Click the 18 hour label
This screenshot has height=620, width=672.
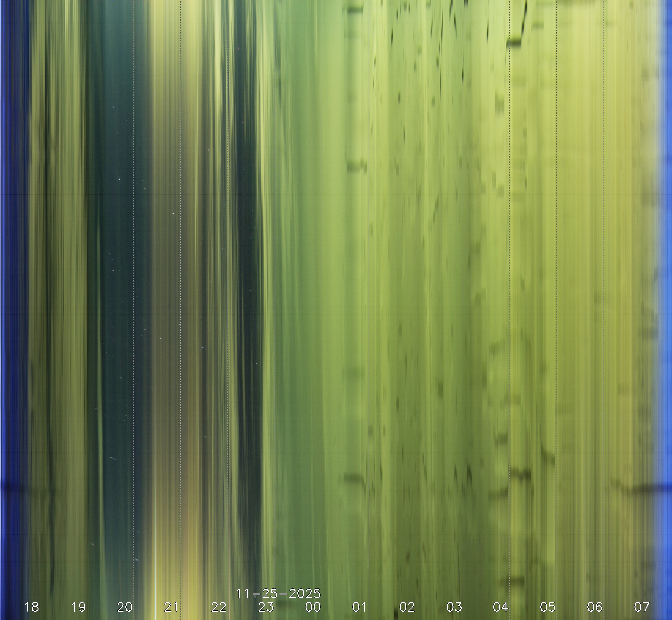[32, 607]
